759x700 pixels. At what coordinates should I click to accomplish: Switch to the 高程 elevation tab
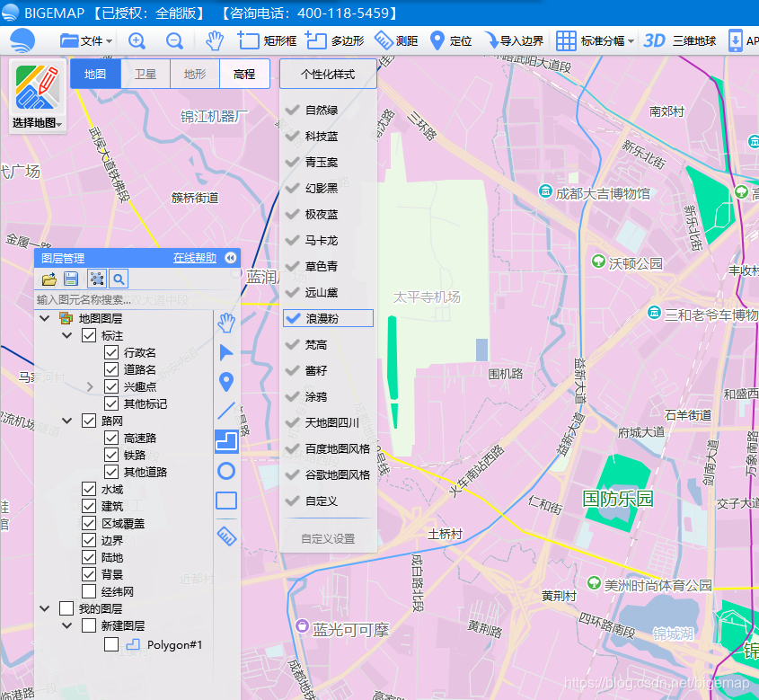click(x=244, y=74)
